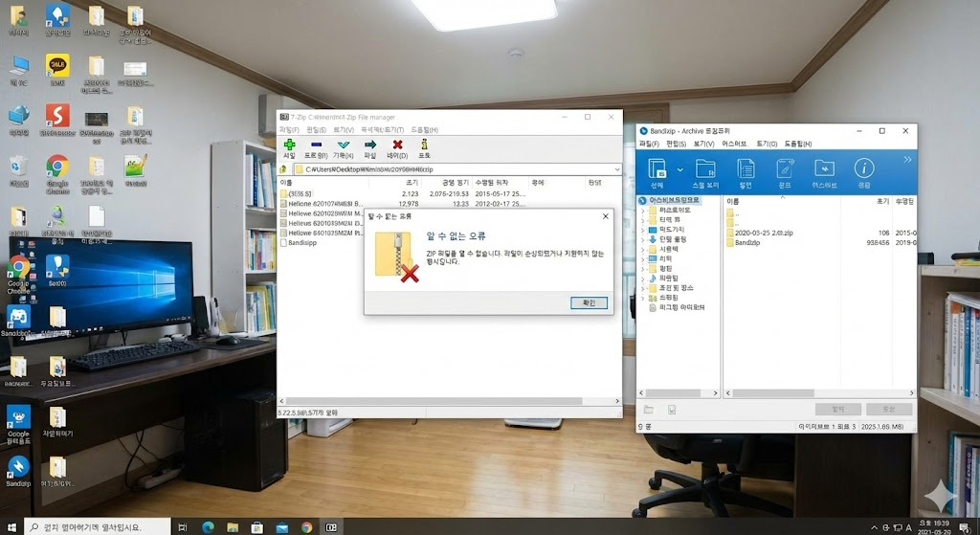Click the green plus Add icon in 7-Zip
This screenshot has height=535, width=980.
(x=289, y=145)
